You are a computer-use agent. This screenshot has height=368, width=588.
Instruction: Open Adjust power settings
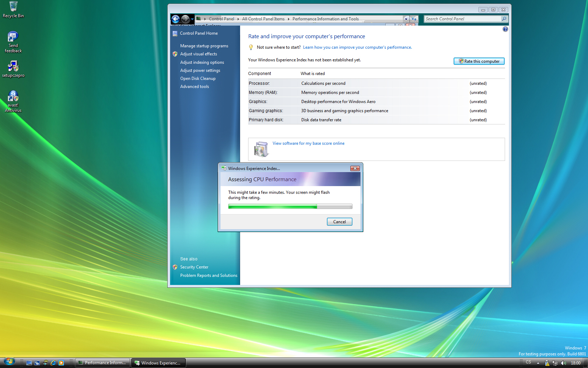point(200,70)
